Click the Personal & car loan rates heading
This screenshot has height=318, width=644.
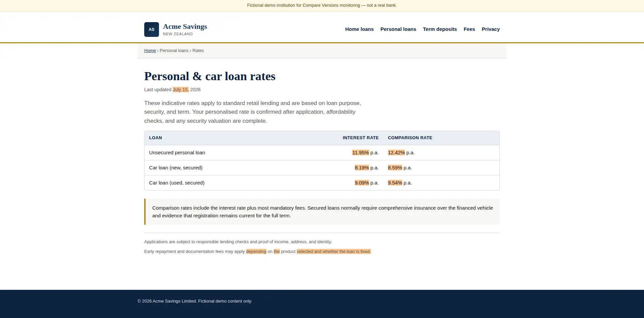[x=210, y=76]
